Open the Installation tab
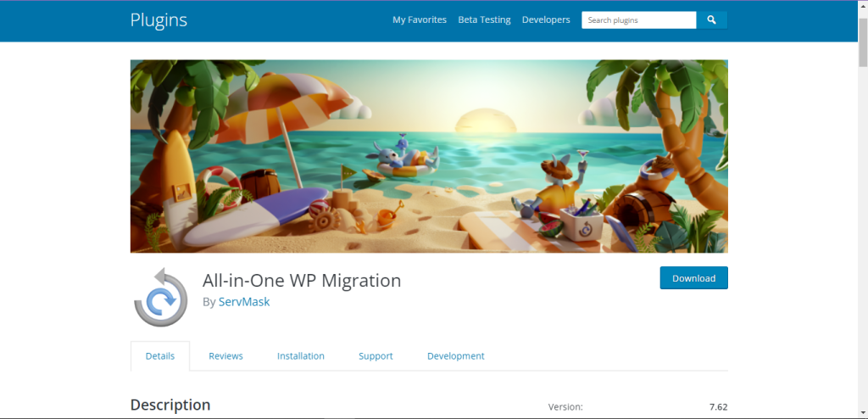This screenshot has width=868, height=419. click(x=301, y=356)
